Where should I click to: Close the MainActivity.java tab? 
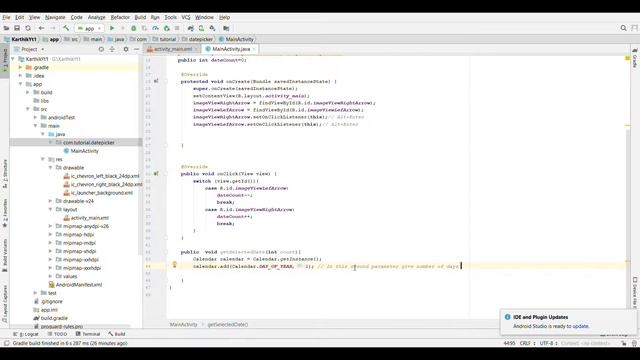[x=254, y=49]
